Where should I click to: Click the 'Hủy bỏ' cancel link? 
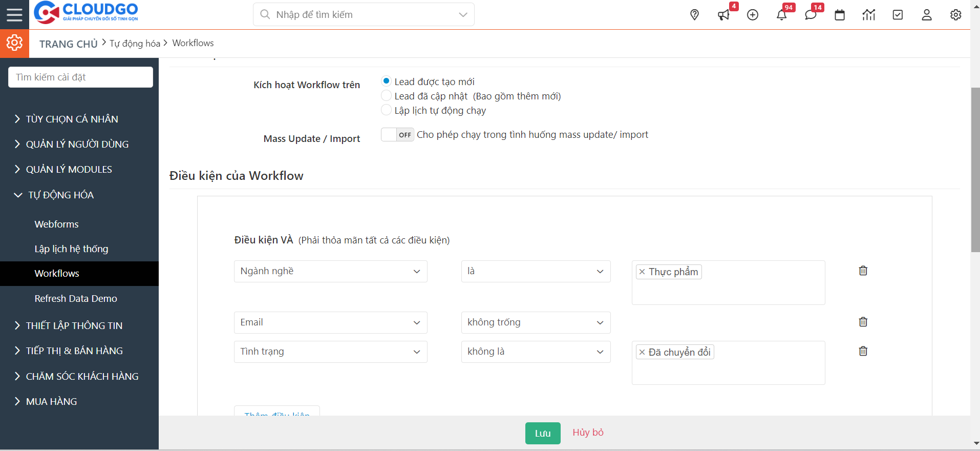(588, 433)
